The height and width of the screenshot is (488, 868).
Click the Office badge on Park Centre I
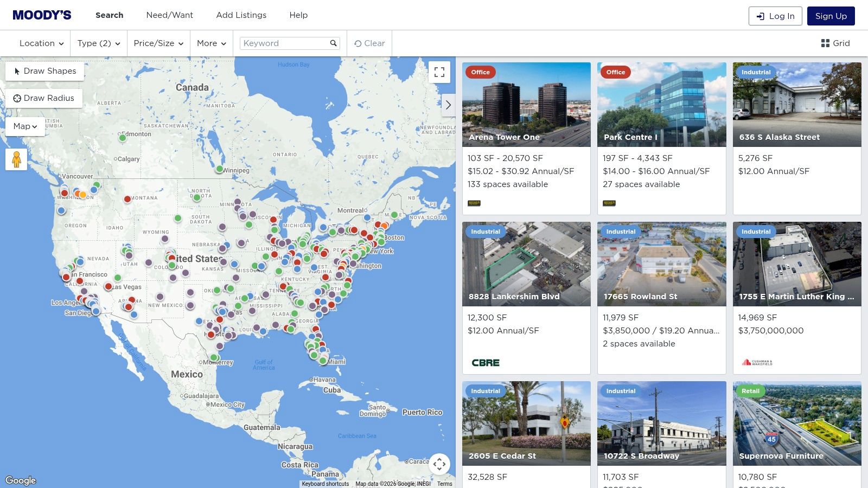pyautogui.click(x=615, y=72)
